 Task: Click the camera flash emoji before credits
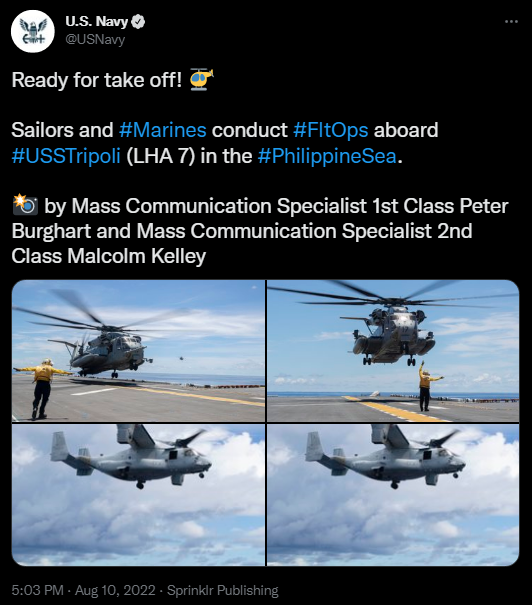[x=25, y=205]
